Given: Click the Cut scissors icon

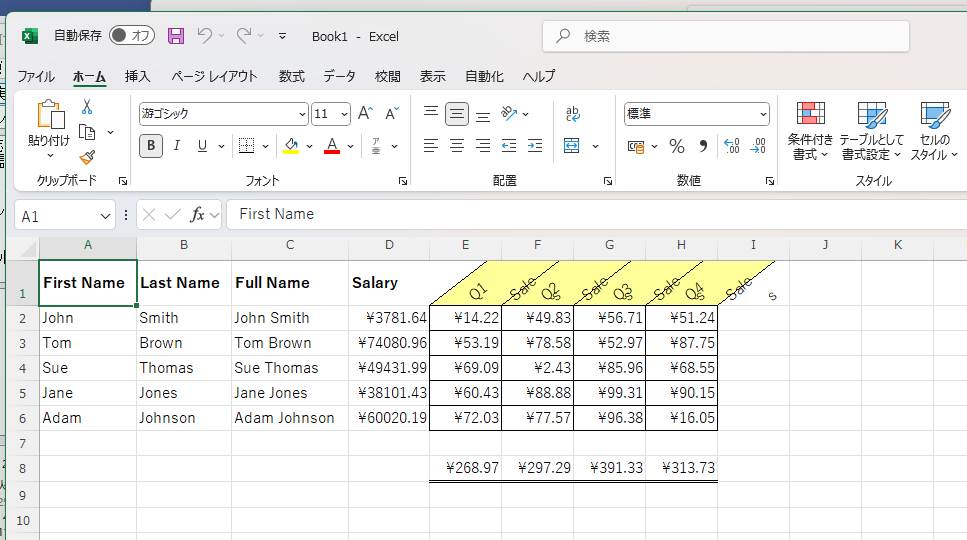Looking at the screenshot, I should 87,107.
